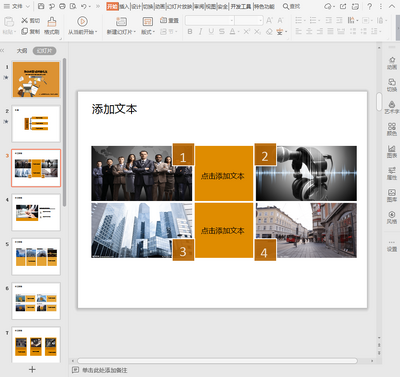Open help with the question mark icon
This screenshot has width=400, height=377.
pos(369,6)
